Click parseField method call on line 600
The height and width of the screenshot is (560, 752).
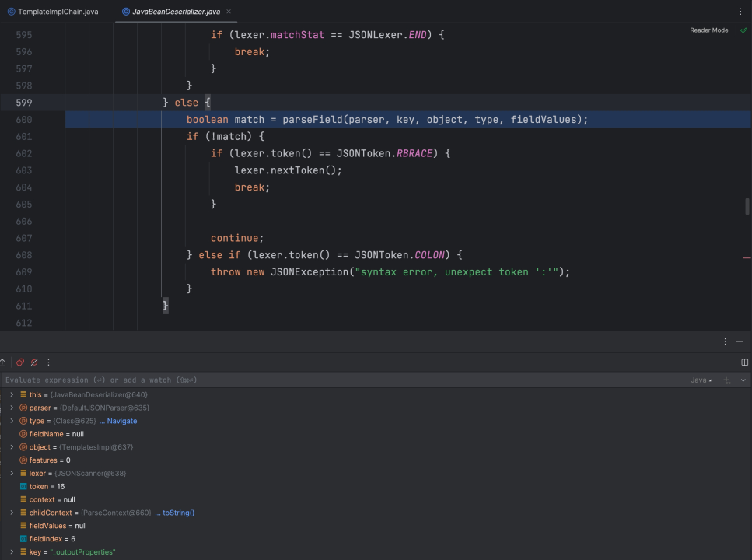click(x=312, y=119)
